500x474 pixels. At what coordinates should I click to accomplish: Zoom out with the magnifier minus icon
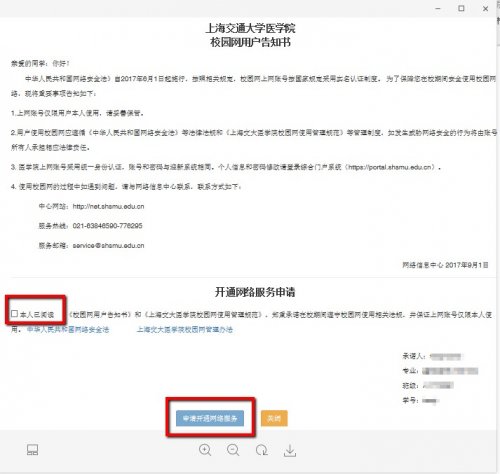pyautogui.click(x=233, y=450)
